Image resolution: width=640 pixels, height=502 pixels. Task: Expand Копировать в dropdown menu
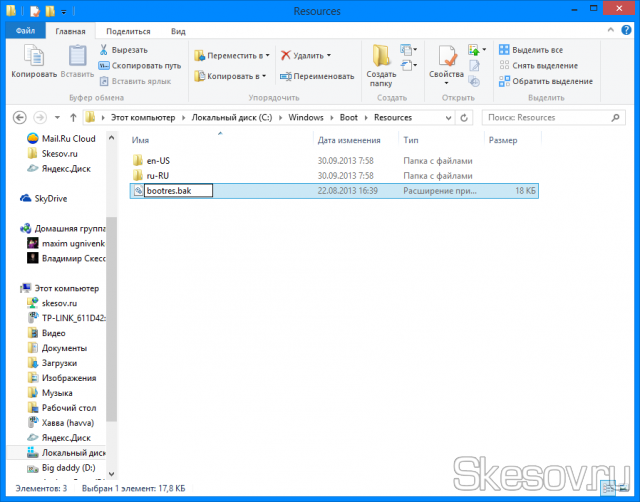230,76
